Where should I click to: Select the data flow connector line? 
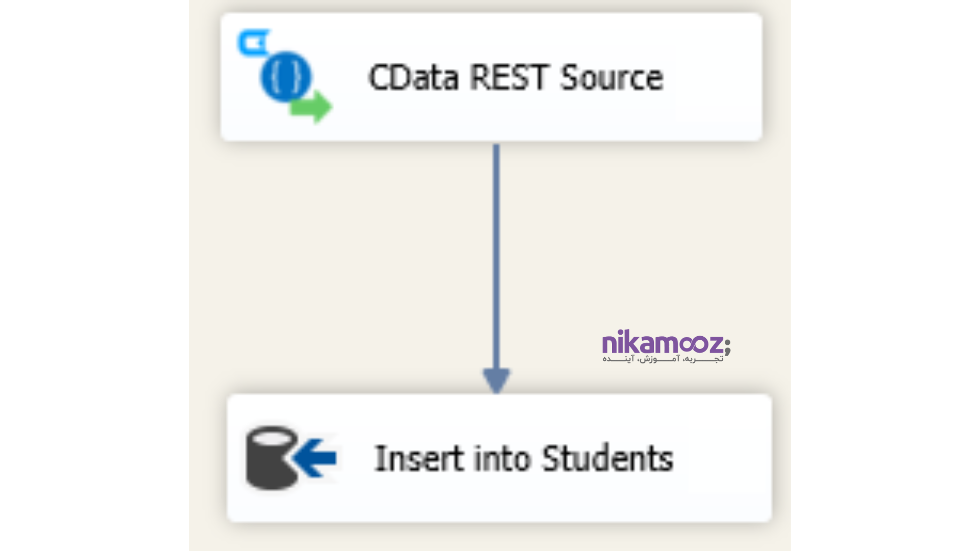coord(496,255)
